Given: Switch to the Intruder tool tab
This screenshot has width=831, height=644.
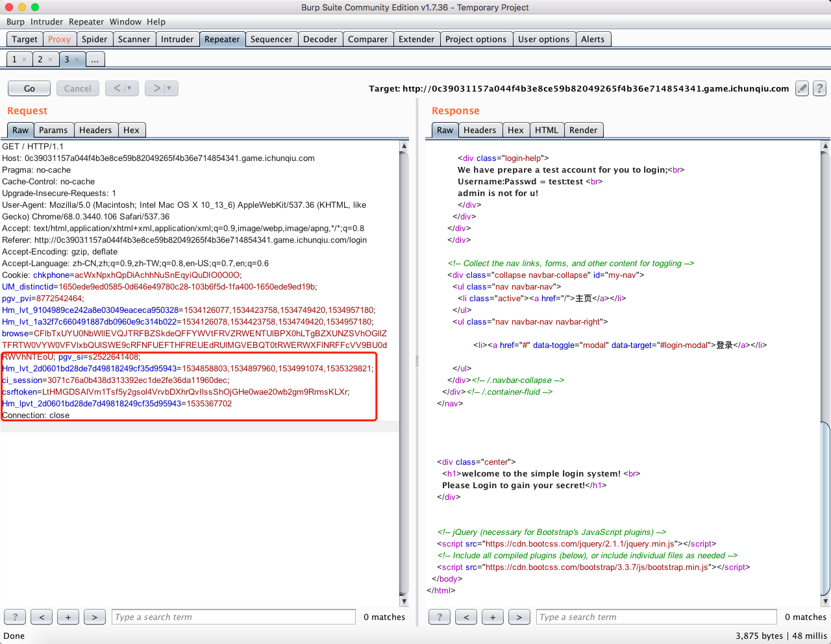Looking at the screenshot, I should coord(177,39).
